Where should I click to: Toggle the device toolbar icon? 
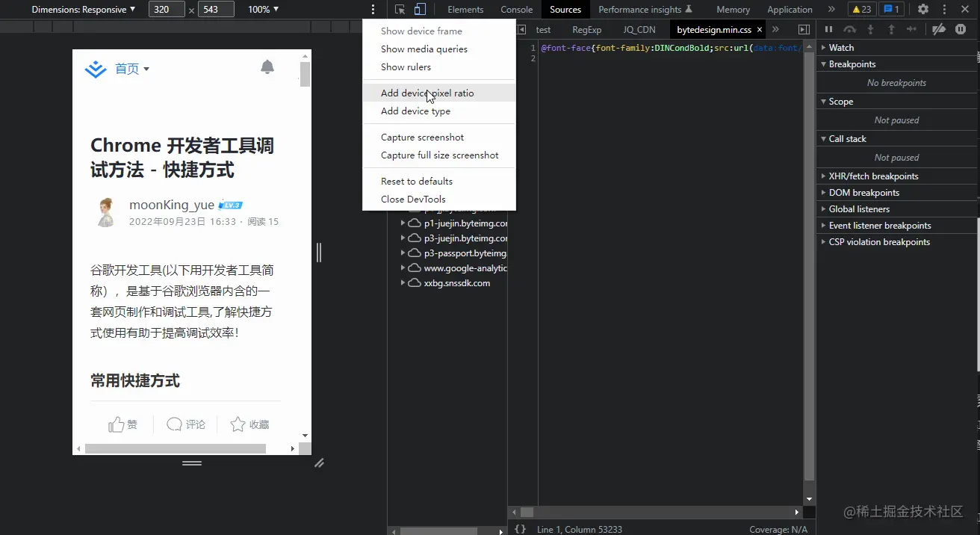click(420, 10)
